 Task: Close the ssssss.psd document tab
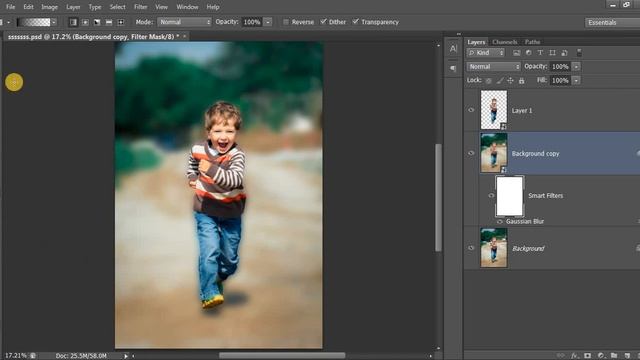click(x=184, y=36)
